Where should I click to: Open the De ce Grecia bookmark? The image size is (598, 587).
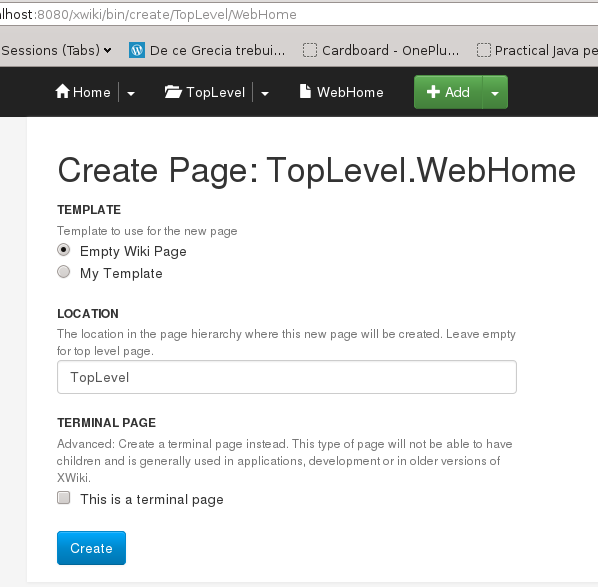tap(207, 50)
